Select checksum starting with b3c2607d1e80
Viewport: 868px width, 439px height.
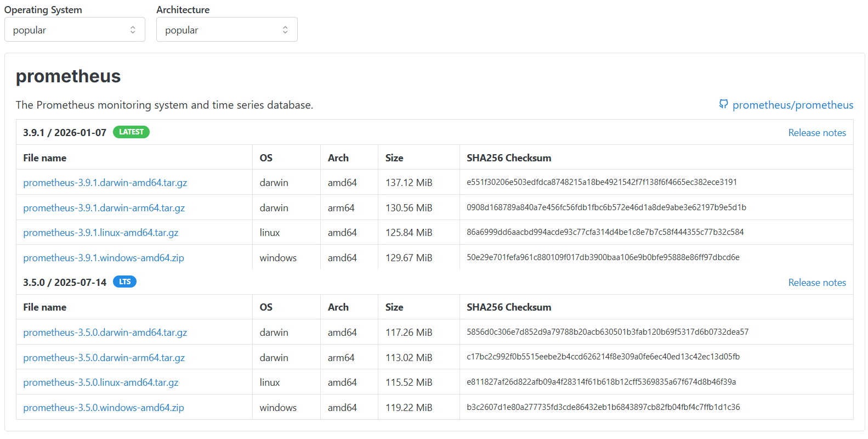click(603, 407)
